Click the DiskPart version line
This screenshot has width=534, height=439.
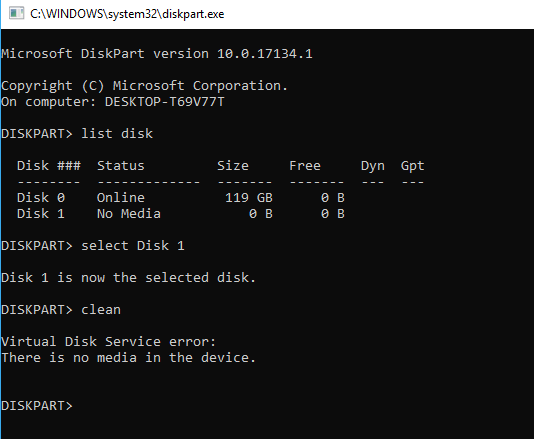(x=157, y=53)
